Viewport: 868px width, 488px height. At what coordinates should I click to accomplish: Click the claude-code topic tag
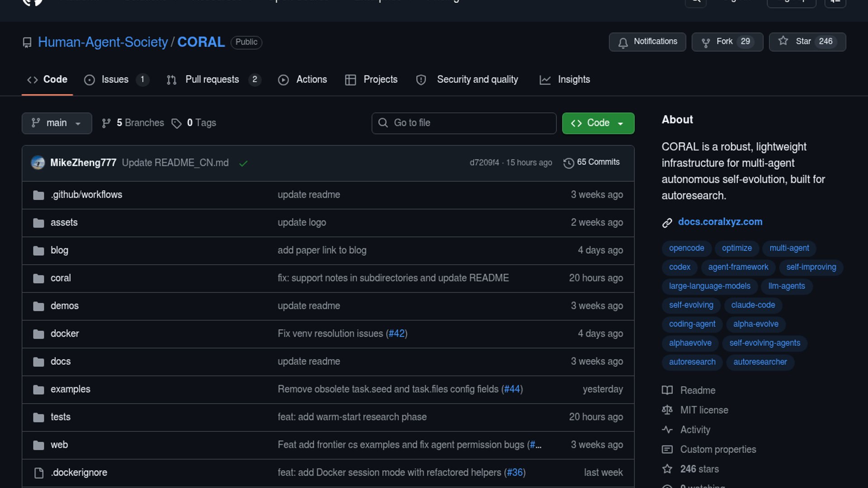click(x=753, y=305)
